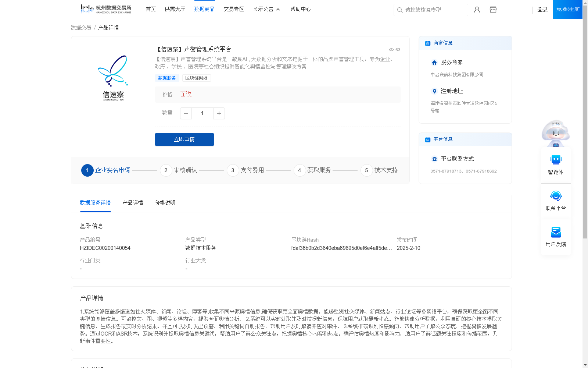Decrease quantity with minus button
Screen dimensions: 588x368
[x=186, y=113]
